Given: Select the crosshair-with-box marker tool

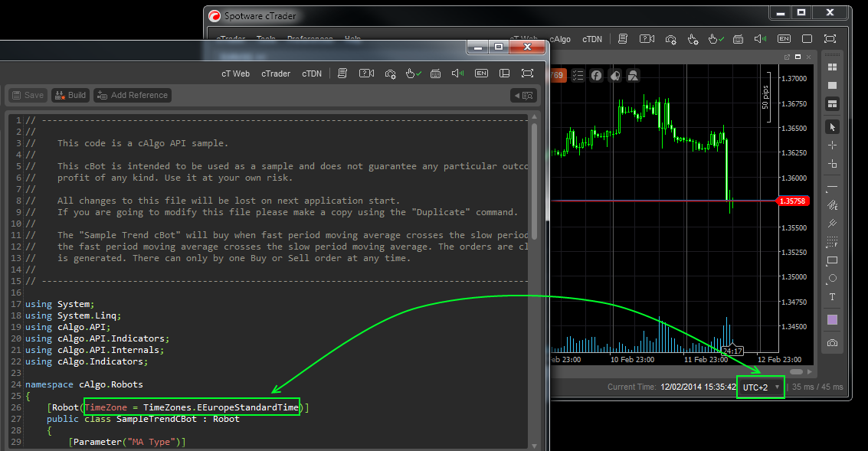Looking at the screenshot, I should [x=832, y=164].
